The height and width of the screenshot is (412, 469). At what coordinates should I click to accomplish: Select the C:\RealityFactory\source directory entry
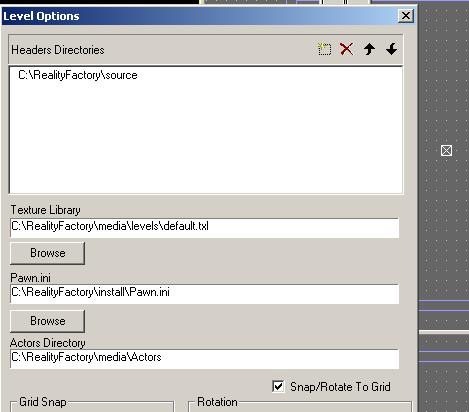pyautogui.click(x=78, y=75)
